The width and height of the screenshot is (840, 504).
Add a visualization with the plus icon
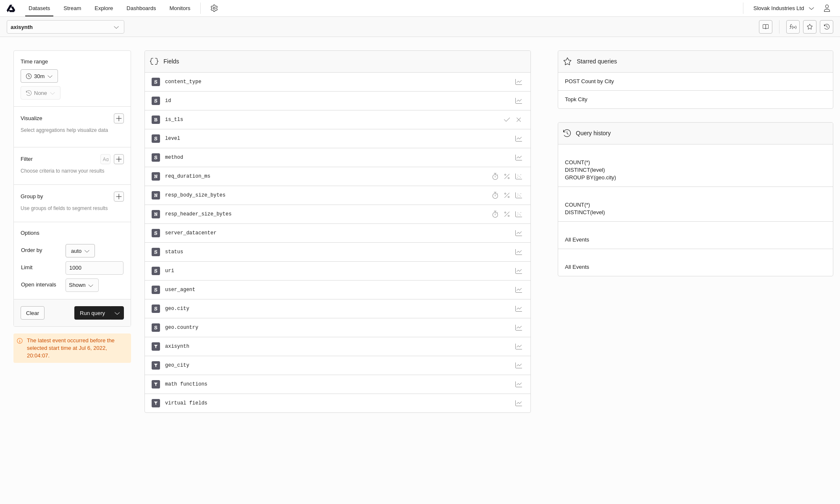(119, 118)
